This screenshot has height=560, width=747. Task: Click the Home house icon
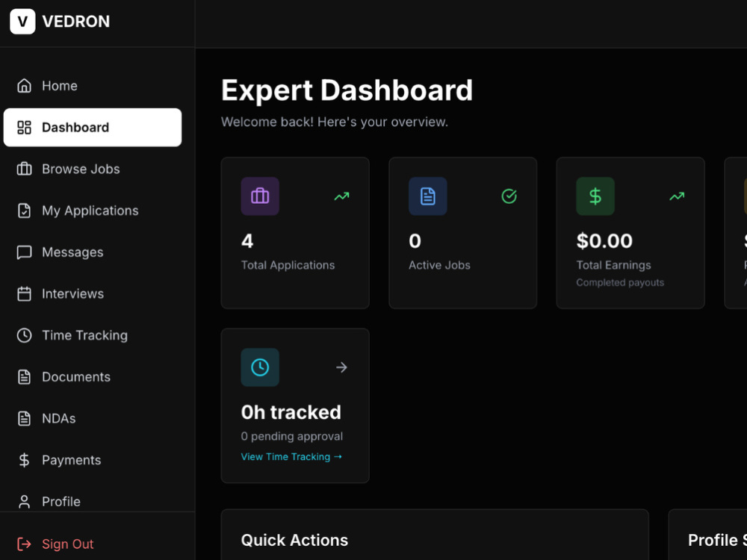point(25,86)
